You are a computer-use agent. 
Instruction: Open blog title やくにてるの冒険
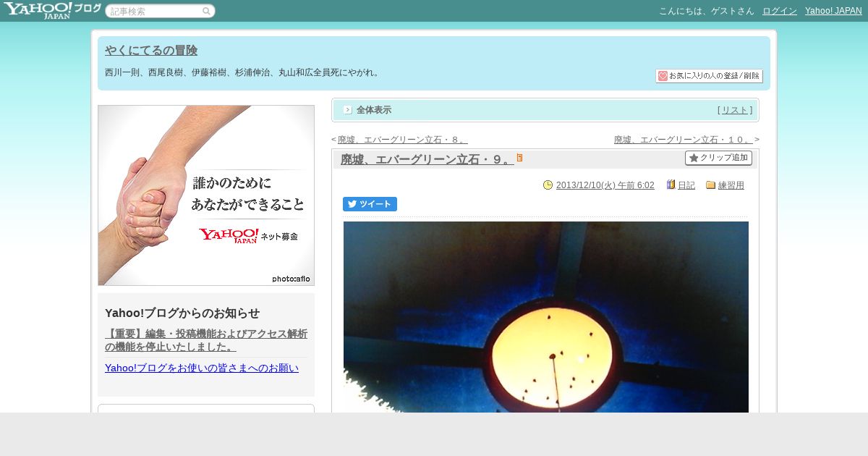[x=151, y=51]
